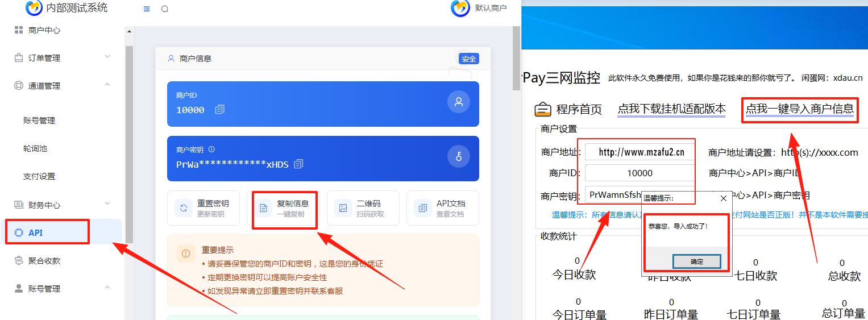
Task: Open 商户中心 in the sidebar
Action: pos(44,30)
